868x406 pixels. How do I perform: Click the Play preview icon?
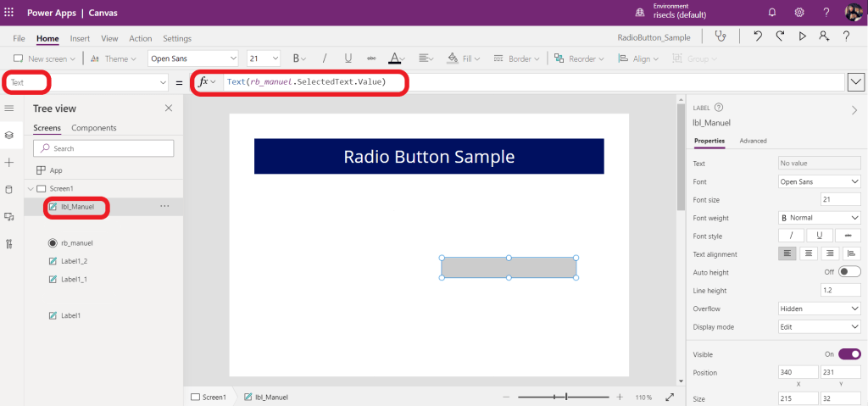point(802,36)
